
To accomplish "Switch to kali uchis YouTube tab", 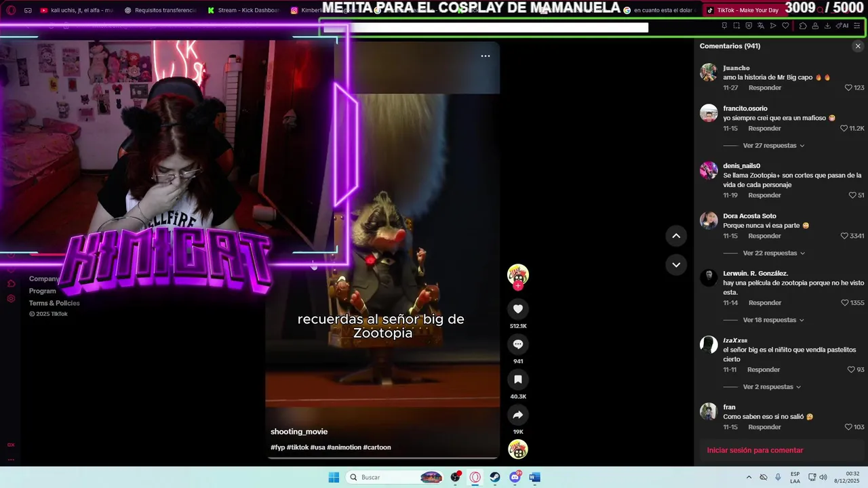I will click(76, 10).
